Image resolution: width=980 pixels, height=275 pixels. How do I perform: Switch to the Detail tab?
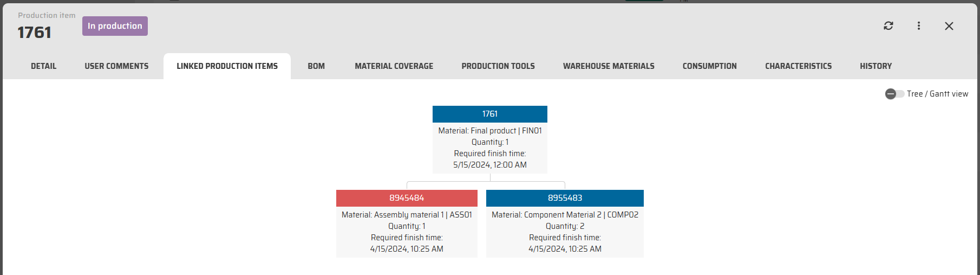(x=43, y=66)
